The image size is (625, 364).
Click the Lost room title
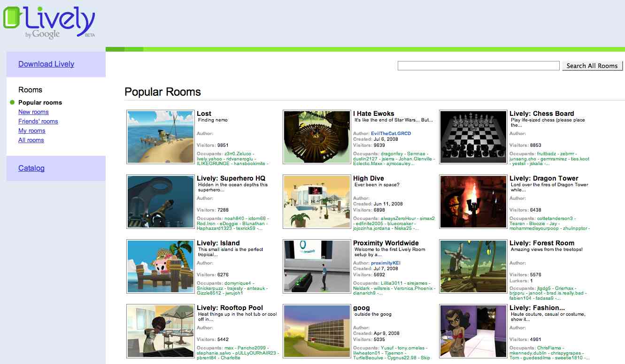[x=204, y=114]
